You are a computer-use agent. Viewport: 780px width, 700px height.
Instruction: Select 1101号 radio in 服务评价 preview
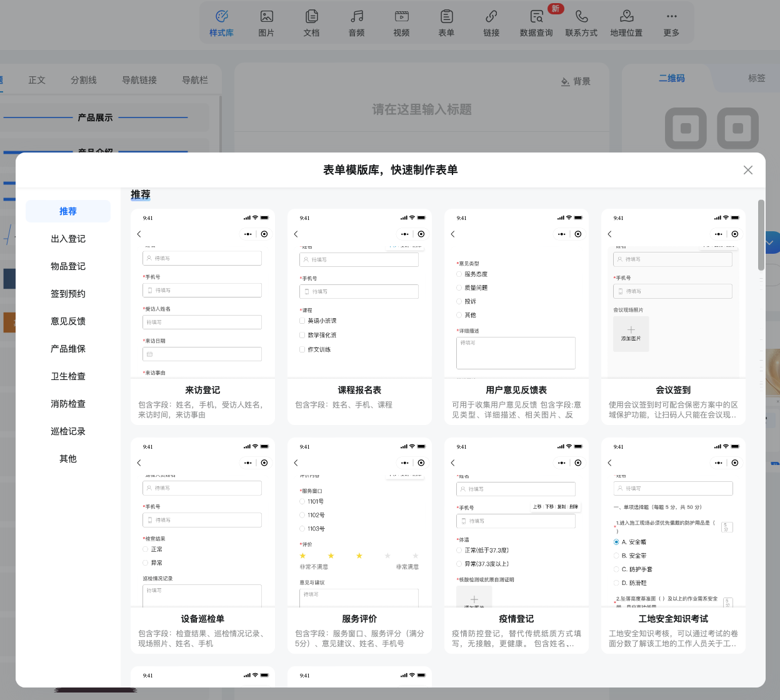302,501
